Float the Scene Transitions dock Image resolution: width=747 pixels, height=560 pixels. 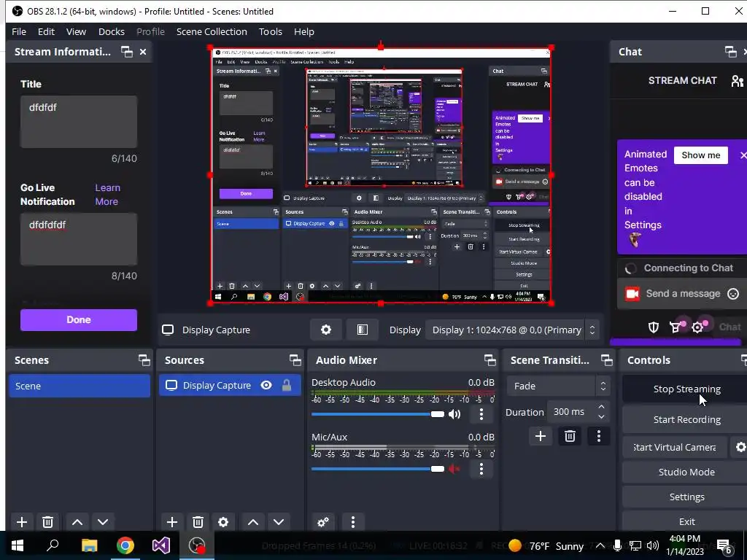pos(606,360)
